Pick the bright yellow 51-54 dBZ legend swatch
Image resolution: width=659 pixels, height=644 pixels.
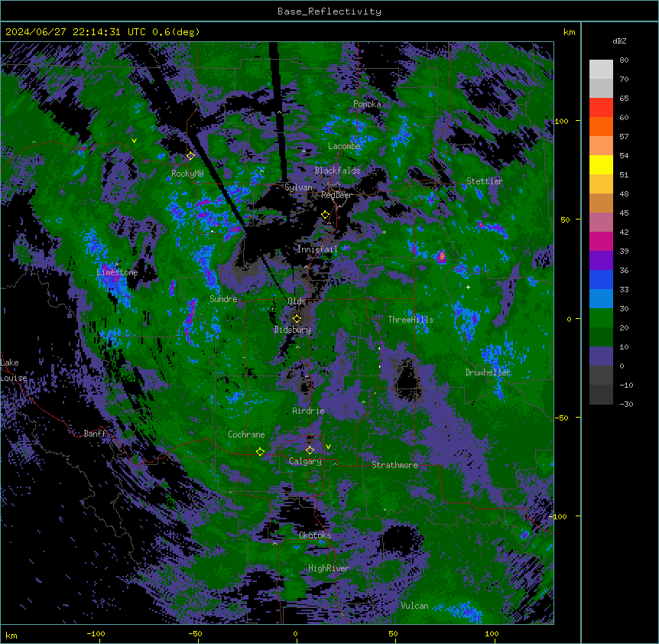[x=601, y=164]
